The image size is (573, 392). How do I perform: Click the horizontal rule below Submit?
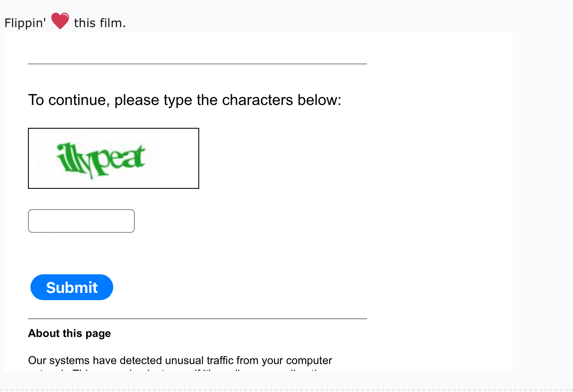pyautogui.click(x=197, y=319)
